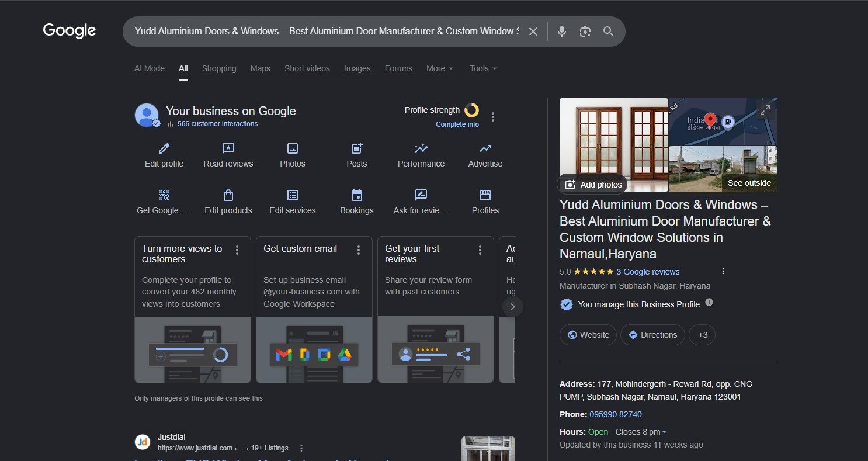
Task: Open options on 'Get custom email' card
Action: coord(359,250)
